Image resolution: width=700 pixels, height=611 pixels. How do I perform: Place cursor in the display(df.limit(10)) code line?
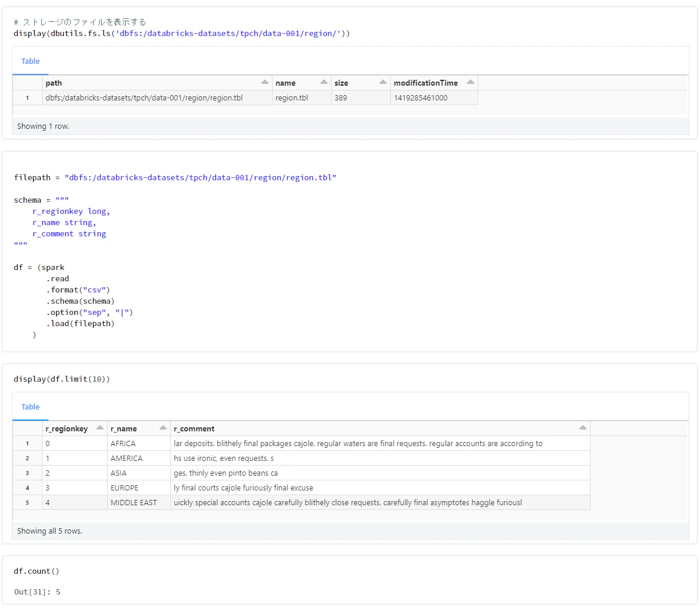point(61,379)
